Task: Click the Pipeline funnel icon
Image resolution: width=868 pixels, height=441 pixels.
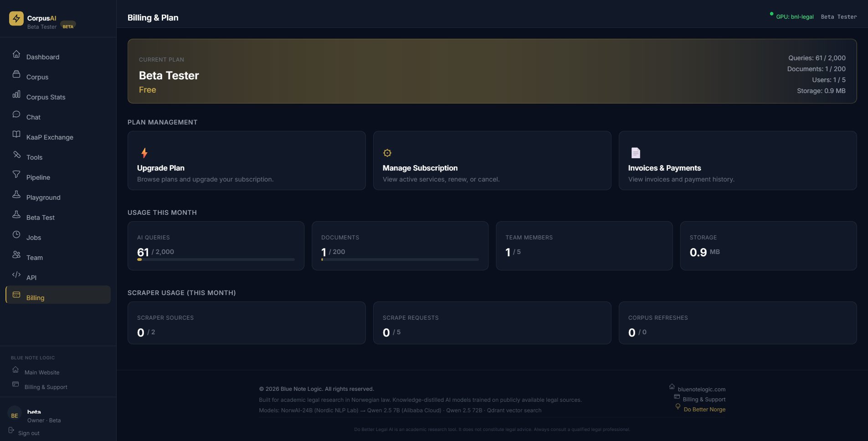Action: [x=16, y=175]
